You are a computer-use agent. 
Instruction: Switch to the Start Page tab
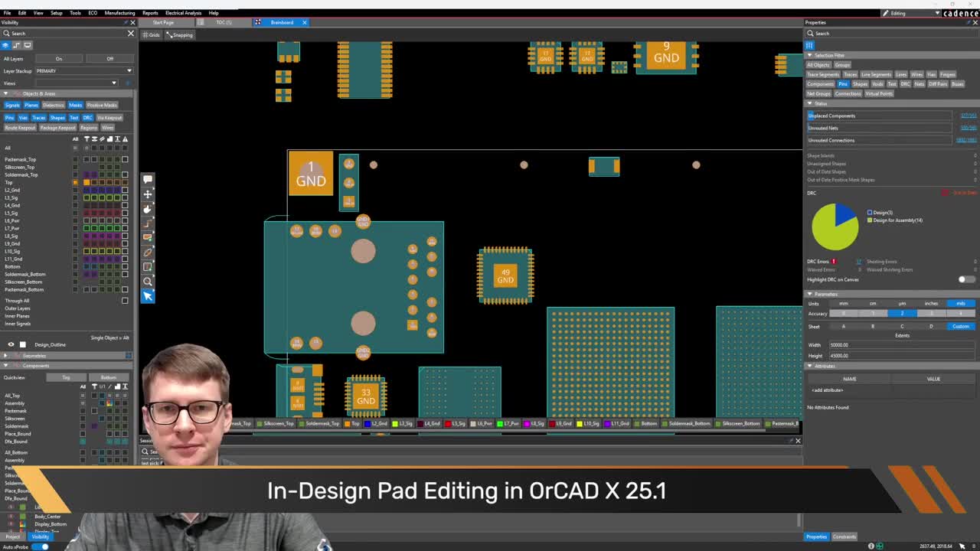pos(163,22)
